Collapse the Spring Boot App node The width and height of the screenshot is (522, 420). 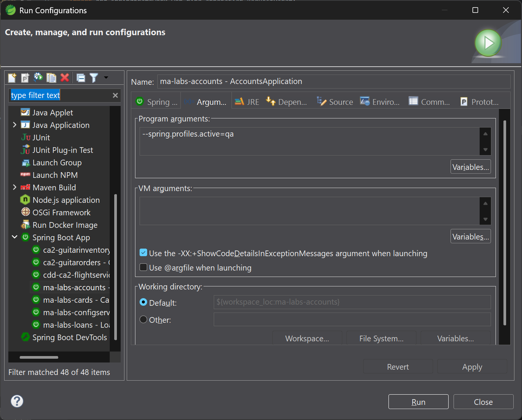(x=14, y=237)
